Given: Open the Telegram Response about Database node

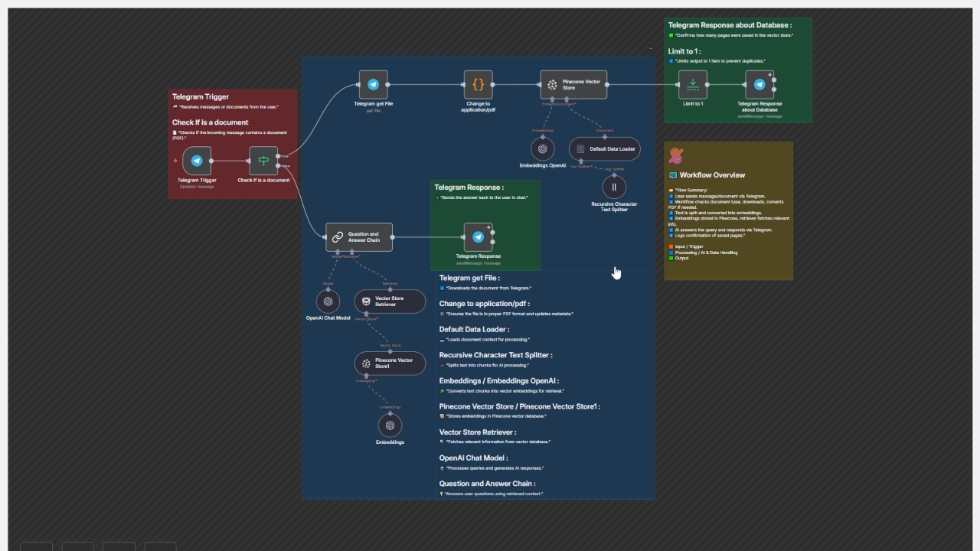Looking at the screenshot, I should (x=759, y=85).
